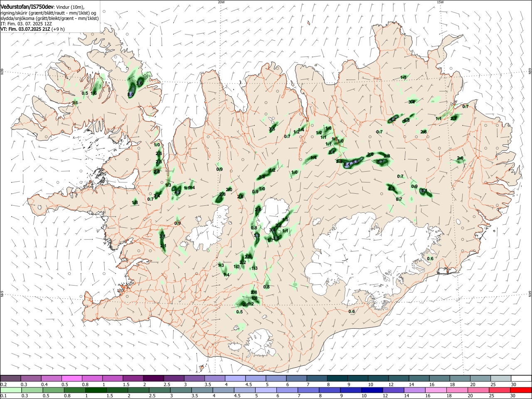Click the 4.3 precipitation value

click(x=406, y=121)
